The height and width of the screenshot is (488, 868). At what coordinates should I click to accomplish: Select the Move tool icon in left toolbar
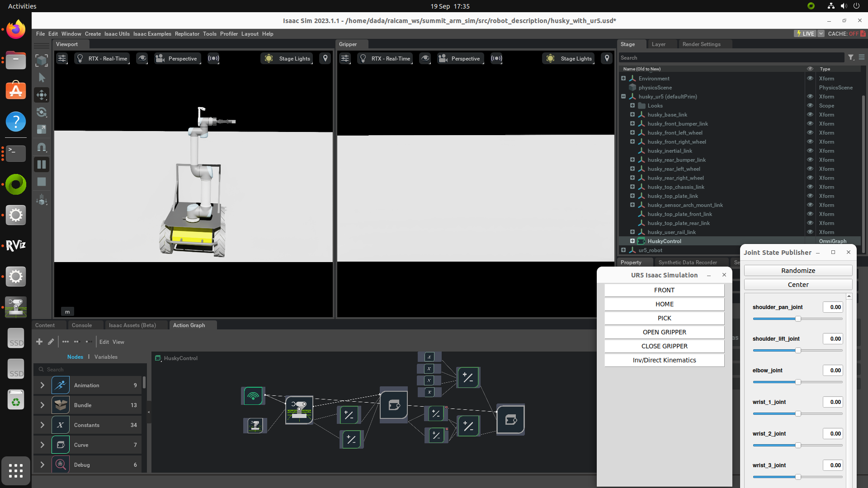click(x=42, y=95)
